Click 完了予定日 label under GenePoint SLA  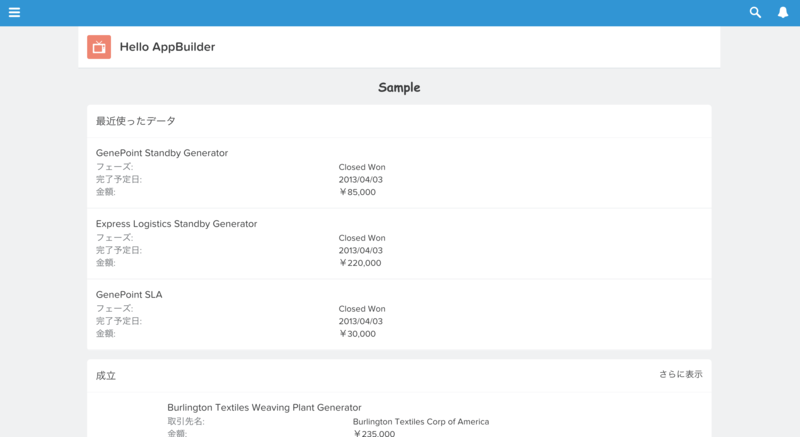119,321
